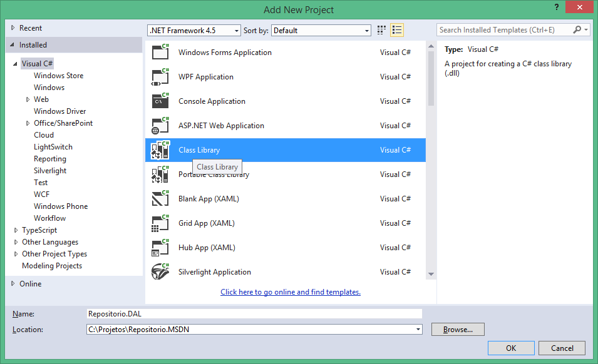Click the Silverlight Application template icon
598x364 pixels.
coord(160,272)
